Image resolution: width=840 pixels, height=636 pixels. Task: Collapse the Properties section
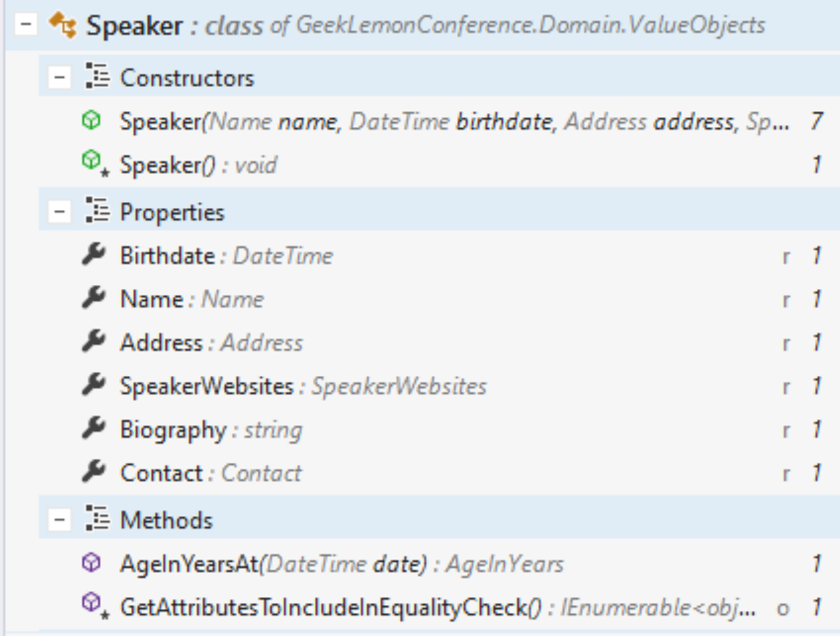point(59,212)
